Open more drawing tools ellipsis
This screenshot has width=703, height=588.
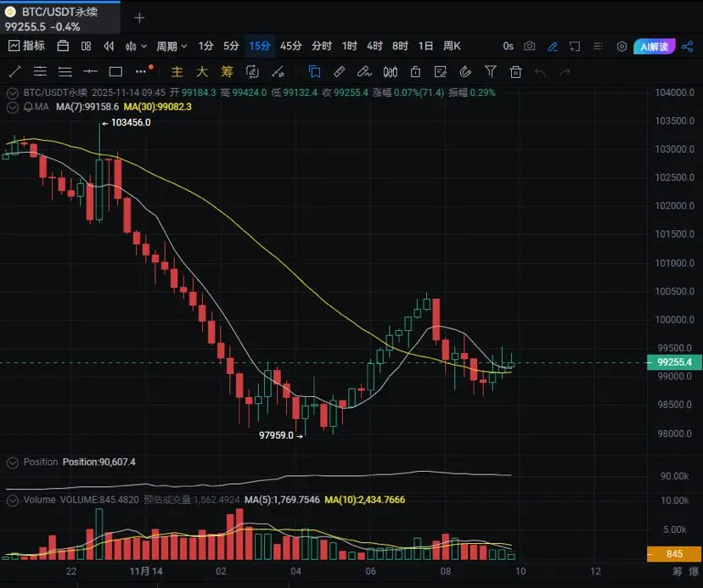(x=143, y=70)
